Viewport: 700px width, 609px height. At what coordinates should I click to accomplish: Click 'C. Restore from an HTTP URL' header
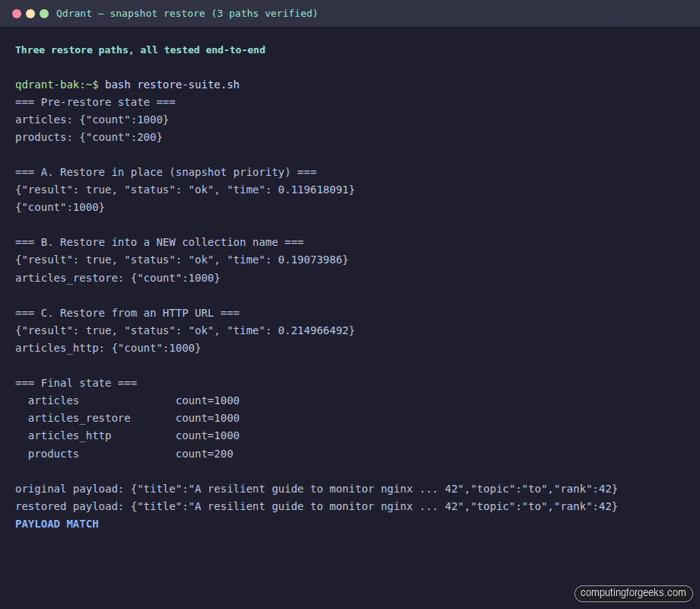[127, 313]
